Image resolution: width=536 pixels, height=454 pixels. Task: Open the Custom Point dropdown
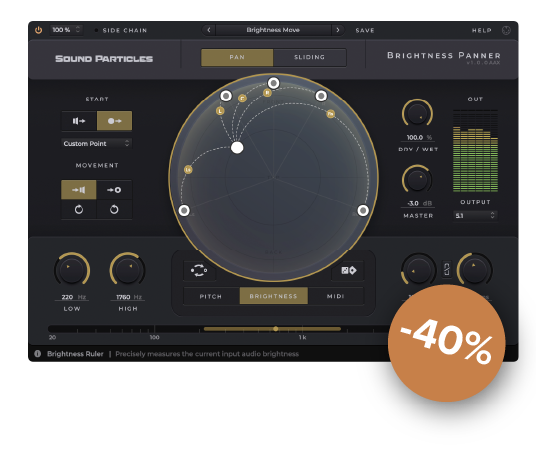click(x=96, y=143)
